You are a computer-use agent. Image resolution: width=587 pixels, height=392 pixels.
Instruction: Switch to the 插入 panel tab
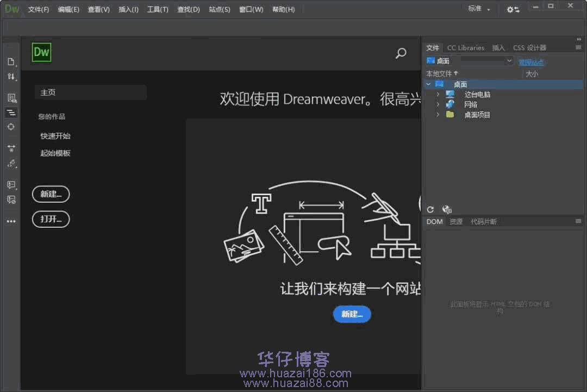pos(498,48)
